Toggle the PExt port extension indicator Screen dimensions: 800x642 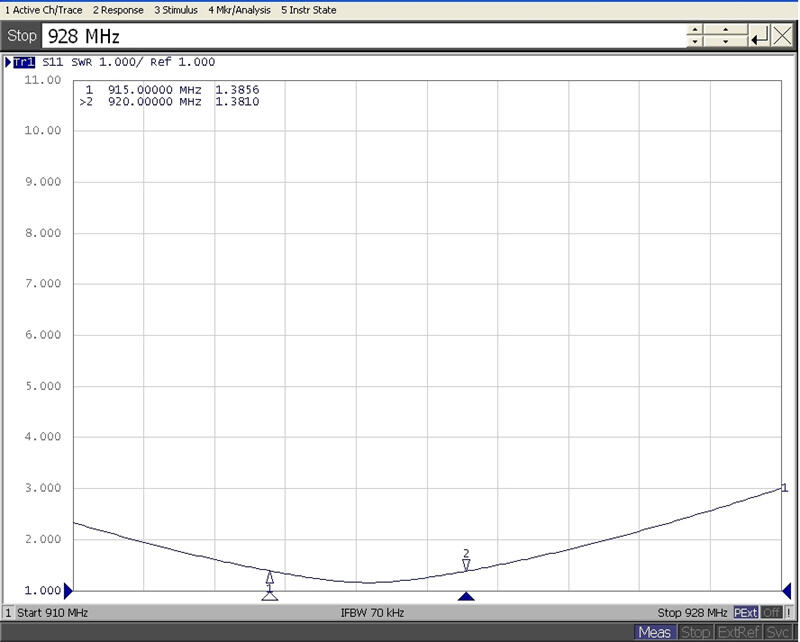[x=745, y=612]
